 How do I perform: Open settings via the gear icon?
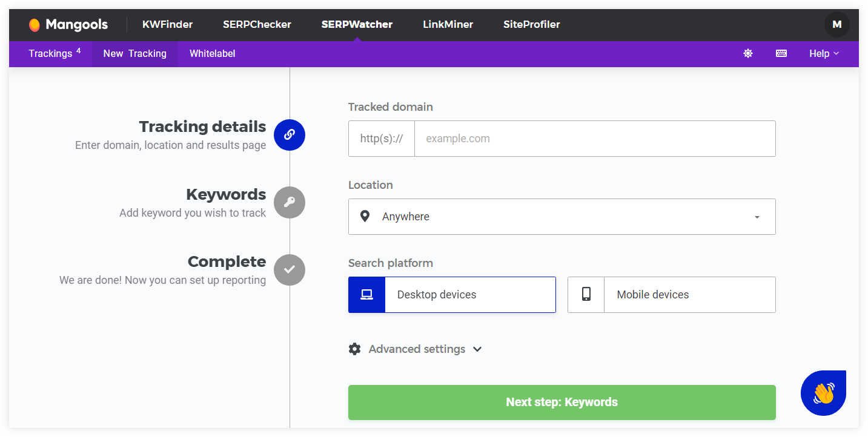pyautogui.click(x=747, y=53)
